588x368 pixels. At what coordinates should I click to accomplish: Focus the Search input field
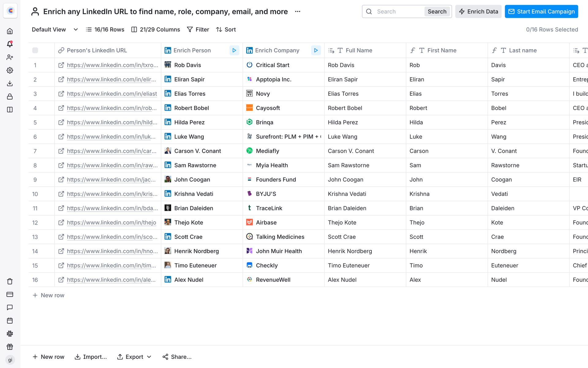(x=399, y=12)
